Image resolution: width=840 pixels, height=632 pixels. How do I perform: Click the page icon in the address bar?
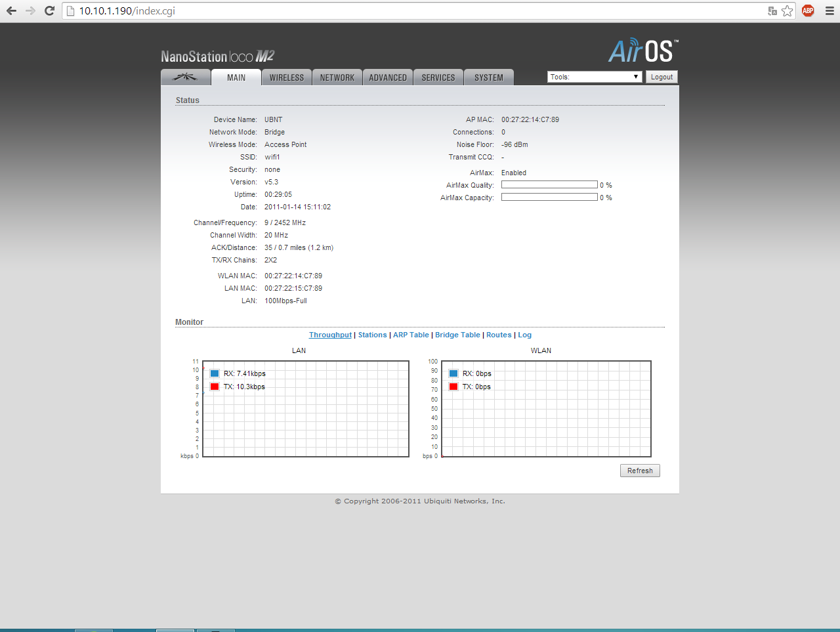(71, 11)
